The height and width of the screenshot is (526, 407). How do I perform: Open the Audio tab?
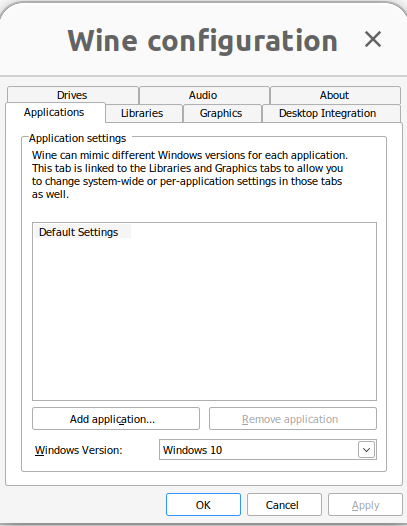coord(204,95)
